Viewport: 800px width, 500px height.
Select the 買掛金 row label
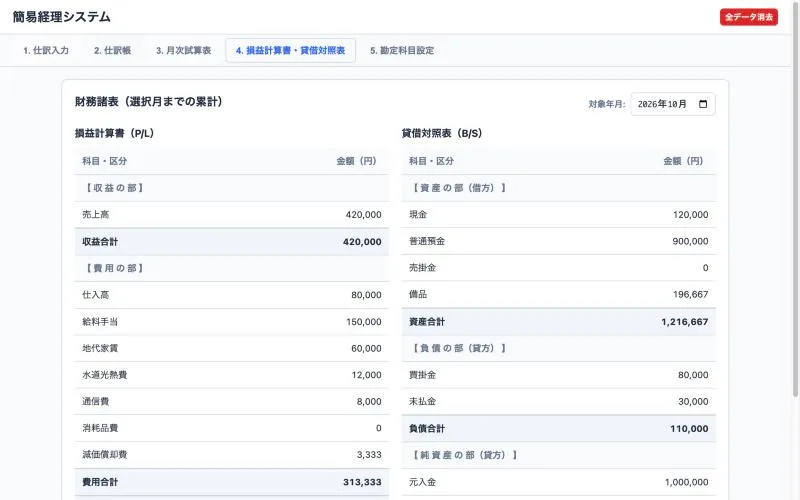tap(422, 374)
